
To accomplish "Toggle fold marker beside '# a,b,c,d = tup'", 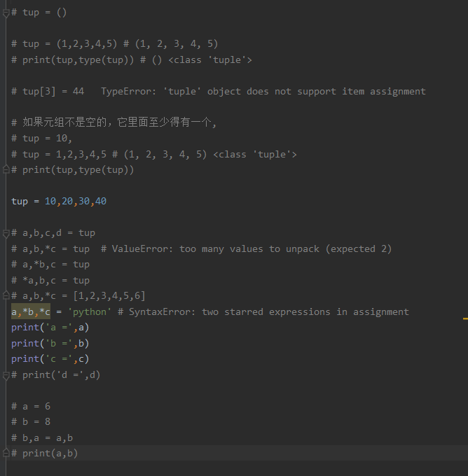I will click(6, 233).
